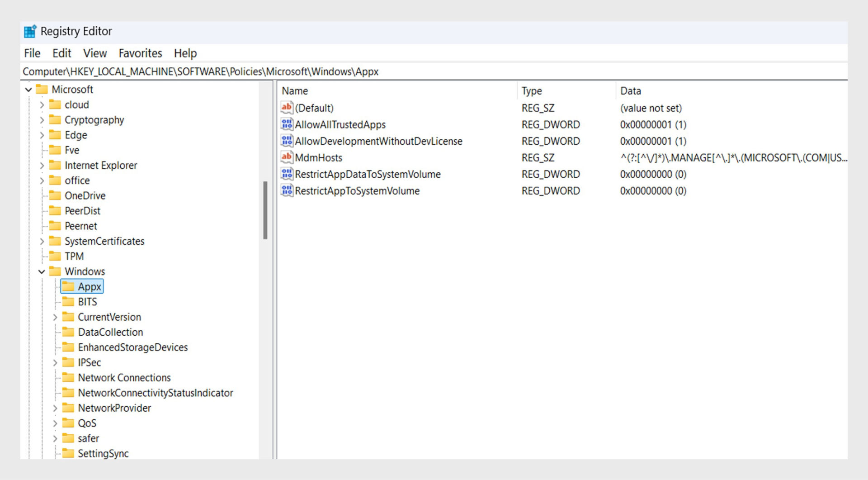Click the DWORD icon beside RestrictAppToSystemVolume

click(287, 190)
